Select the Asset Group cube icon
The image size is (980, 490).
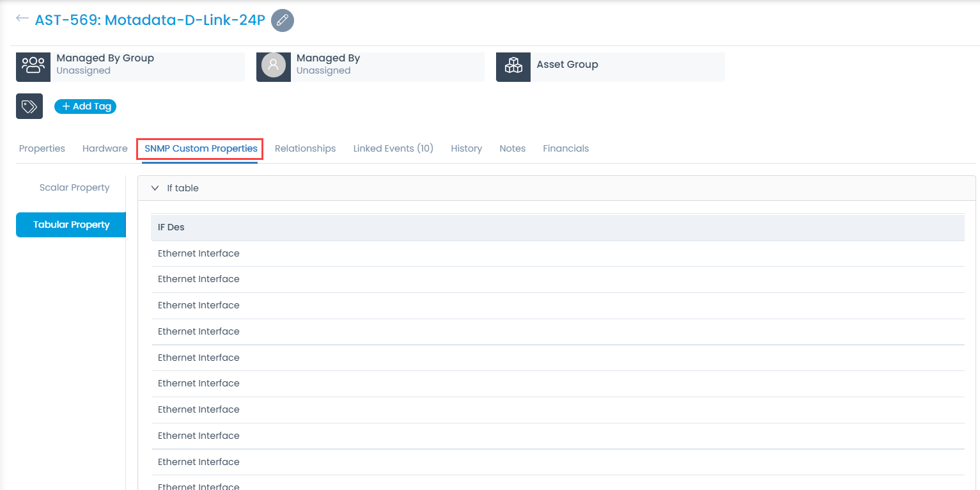point(513,67)
